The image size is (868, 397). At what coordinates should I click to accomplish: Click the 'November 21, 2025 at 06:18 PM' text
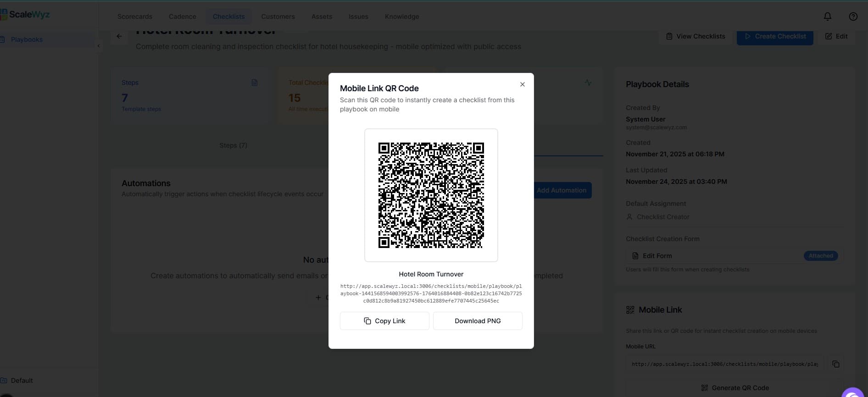[x=675, y=154]
